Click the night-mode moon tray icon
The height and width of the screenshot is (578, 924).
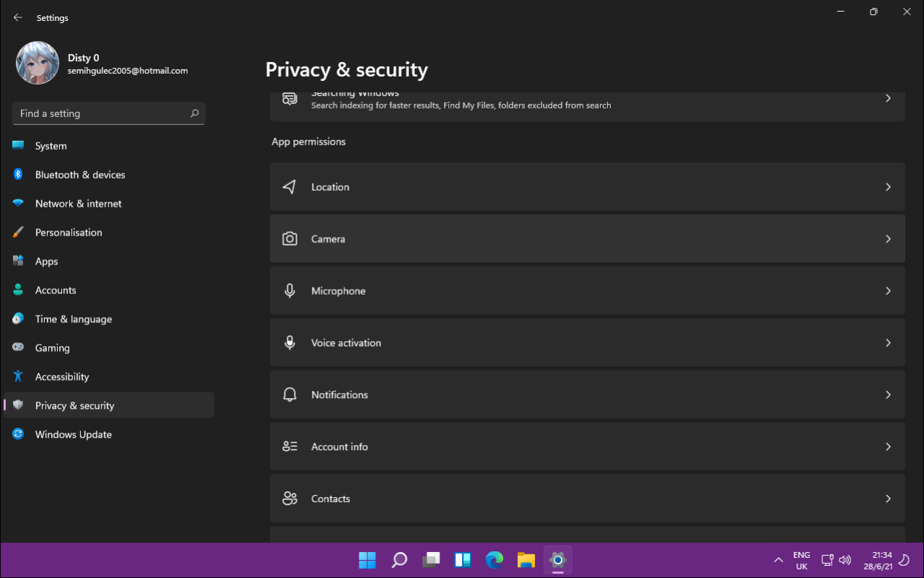tap(903, 560)
